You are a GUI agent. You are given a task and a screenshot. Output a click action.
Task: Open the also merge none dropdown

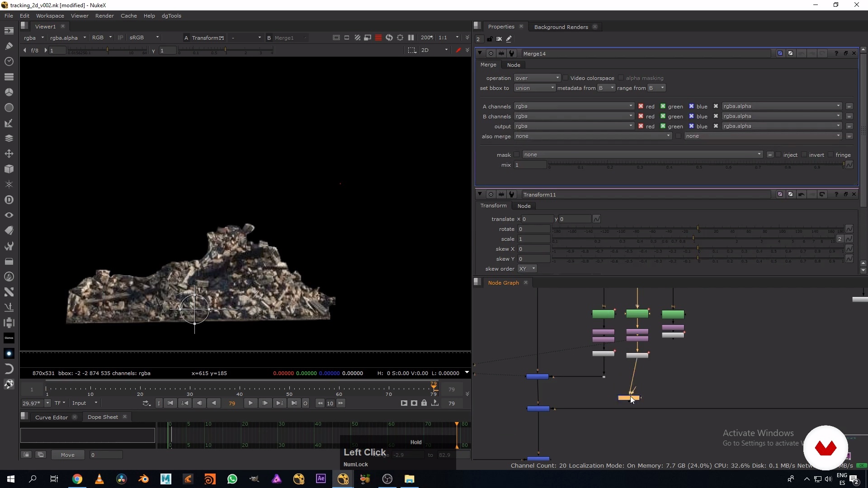(593, 136)
